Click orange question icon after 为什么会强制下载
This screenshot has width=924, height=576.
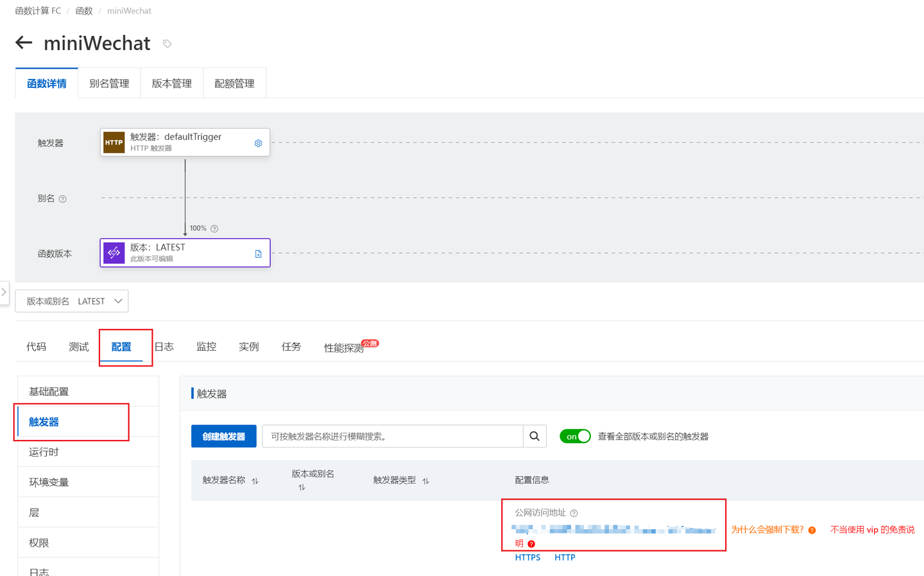click(x=812, y=530)
